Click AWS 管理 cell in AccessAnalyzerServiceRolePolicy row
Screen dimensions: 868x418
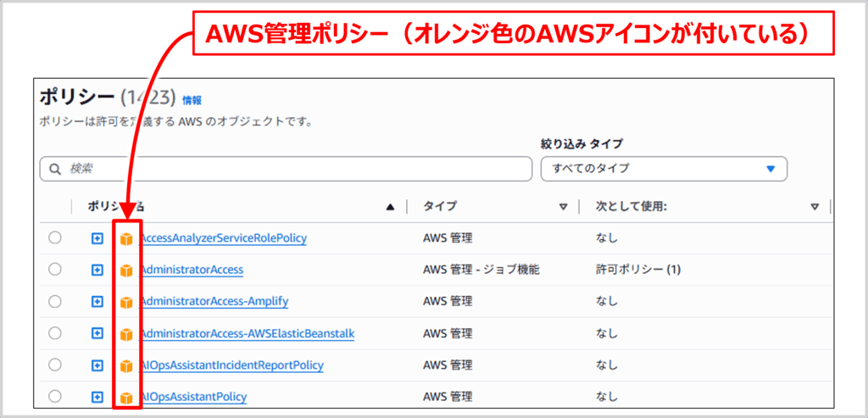click(448, 238)
